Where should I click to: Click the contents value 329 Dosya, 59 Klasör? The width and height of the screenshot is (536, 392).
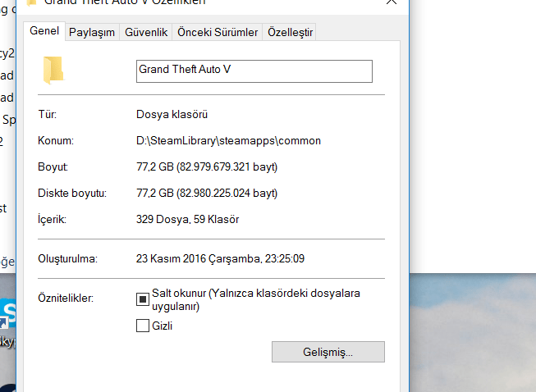click(x=188, y=219)
